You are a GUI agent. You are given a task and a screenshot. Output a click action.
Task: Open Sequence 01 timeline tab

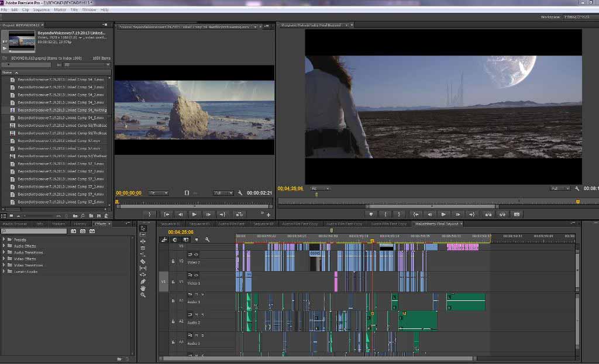tap(170, 224)
